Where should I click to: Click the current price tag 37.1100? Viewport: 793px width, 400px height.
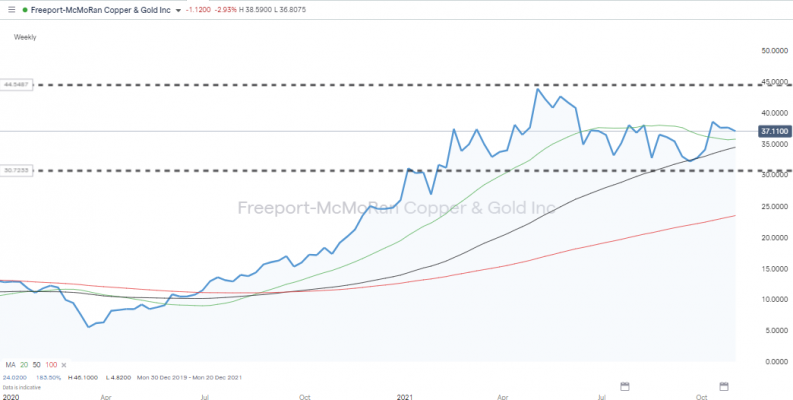point(775,131)
